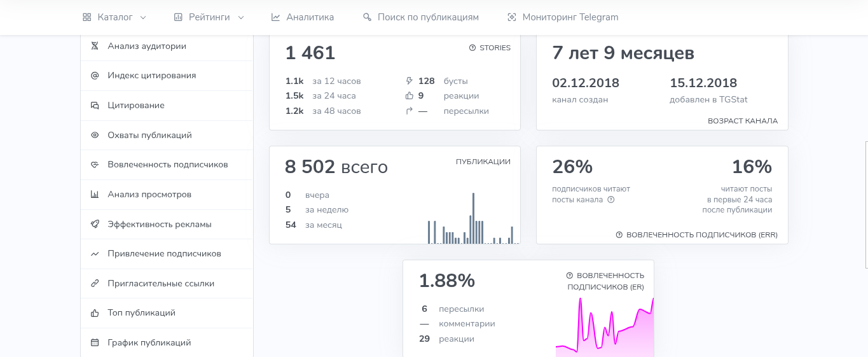Viewport: 868px width, 357px height.
Task: Click the rocket icon for Эффективность рекламы
Action: click(x=95, y=224)
